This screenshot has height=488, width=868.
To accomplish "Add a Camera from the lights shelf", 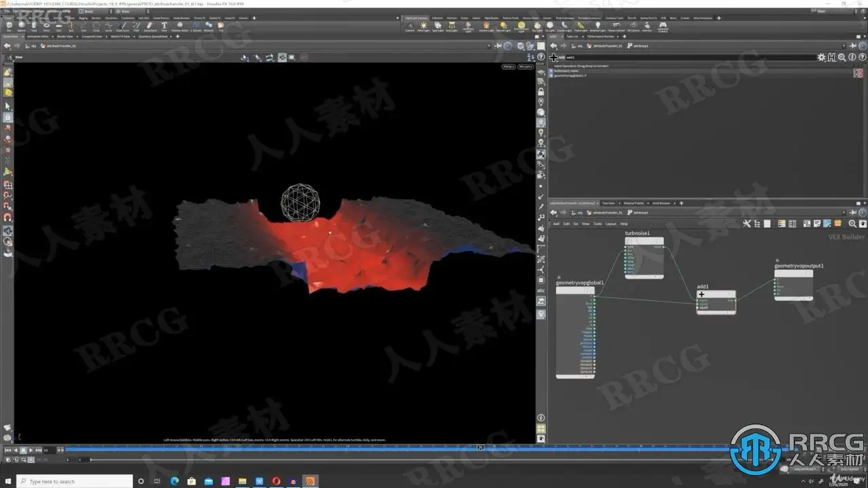I will coord(410,26).
